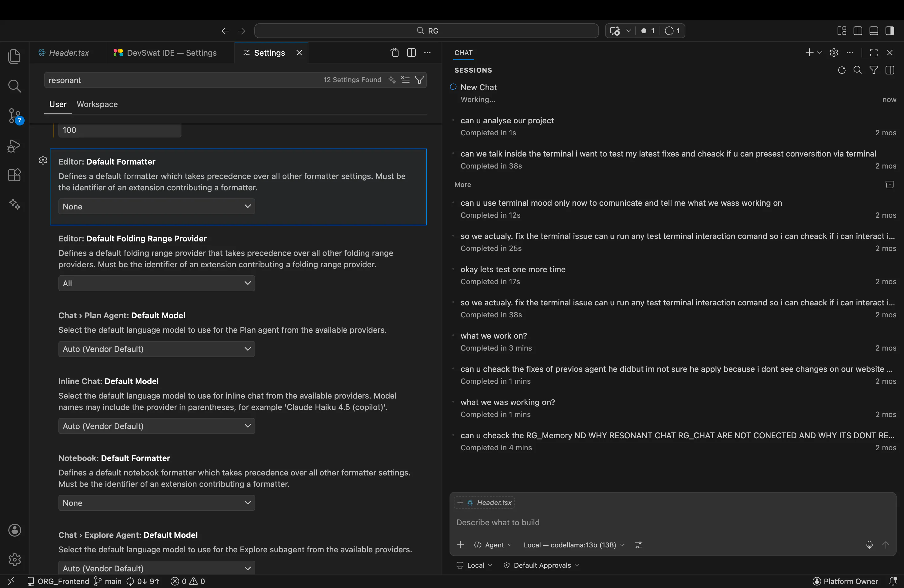The height and width of the screenshot is (588, 904).
Task: Open the Accounts menu icon
Action: click(14, 530)
